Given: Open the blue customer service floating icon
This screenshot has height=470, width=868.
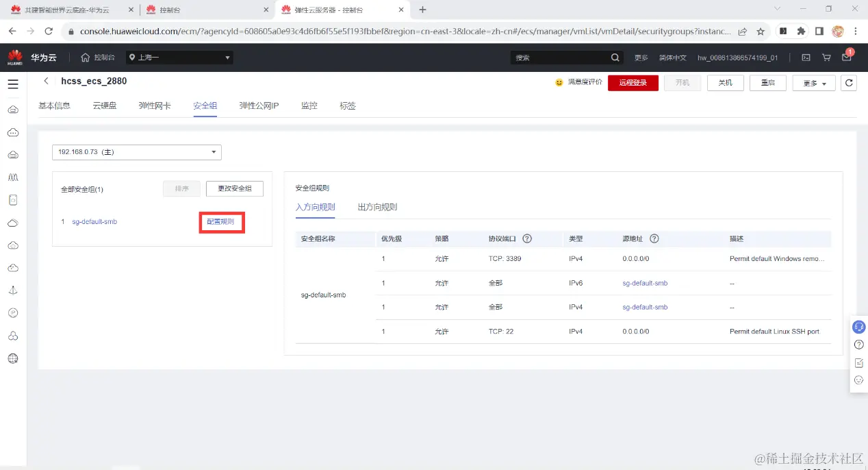Looking at the screenshot, I should tap(859, 327).
